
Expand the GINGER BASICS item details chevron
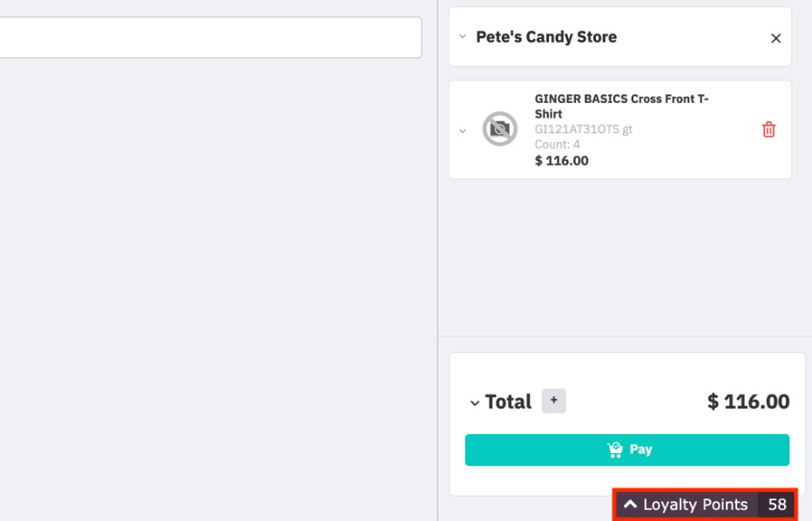coord(463,131)
